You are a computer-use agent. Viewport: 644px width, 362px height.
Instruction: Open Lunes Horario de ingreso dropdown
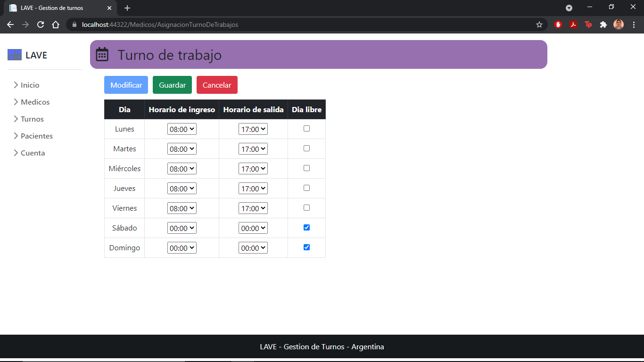click(182, 129)
